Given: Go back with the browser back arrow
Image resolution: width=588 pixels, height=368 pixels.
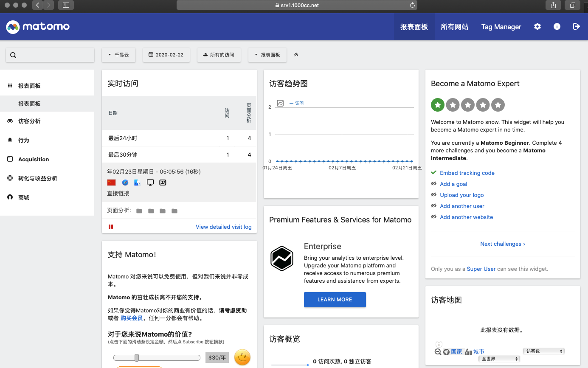Looking at the screenshot, I should [37, 5].
